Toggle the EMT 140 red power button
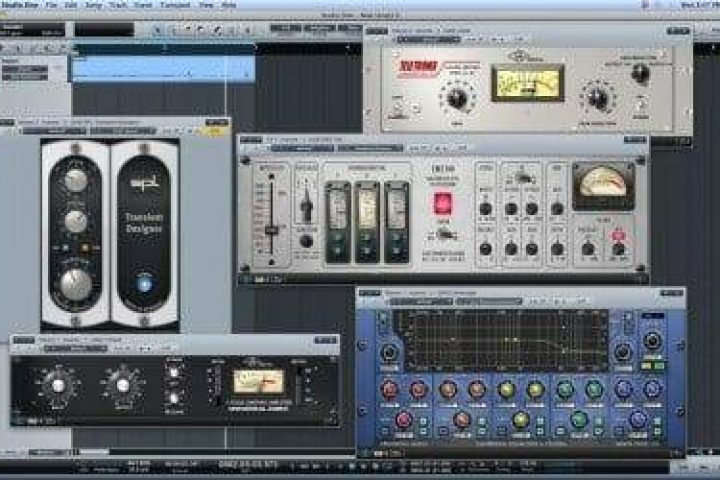The image size is (720, 480). pos(442,204)
